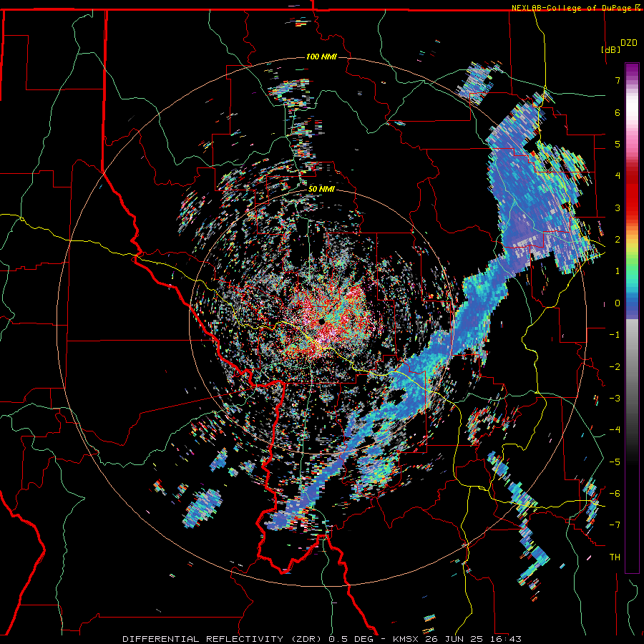The image size is (644, 644).
Task: Click the -1 value on color scale
Action: pyautogui.click(x=615, y=335)
